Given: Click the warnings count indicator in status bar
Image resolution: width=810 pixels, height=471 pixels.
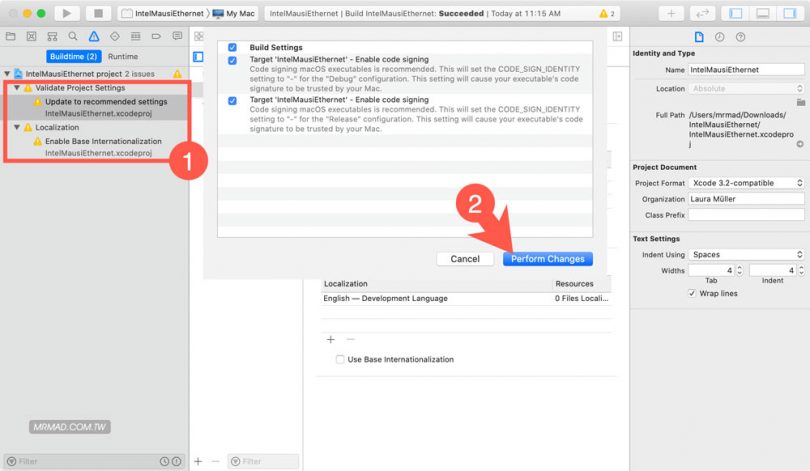Looking at the screenshot, I should click(607, 13).
